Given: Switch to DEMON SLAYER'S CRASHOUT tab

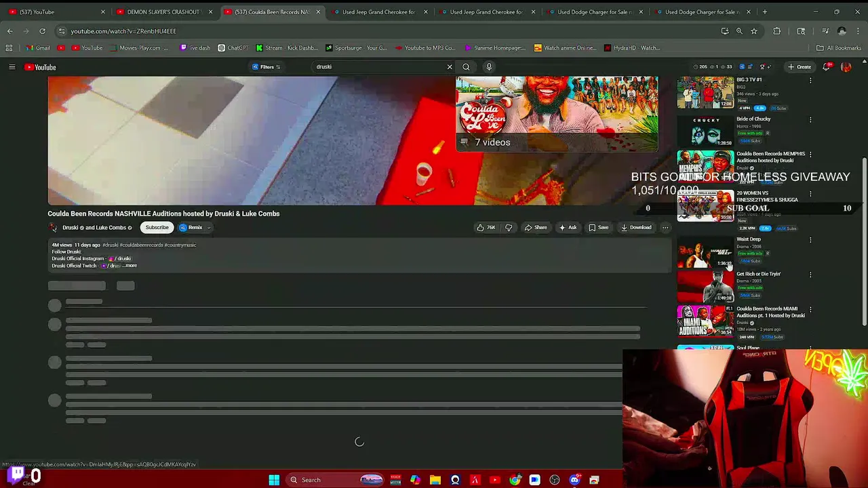Looking at the screenshot, I should coord(164,12).
